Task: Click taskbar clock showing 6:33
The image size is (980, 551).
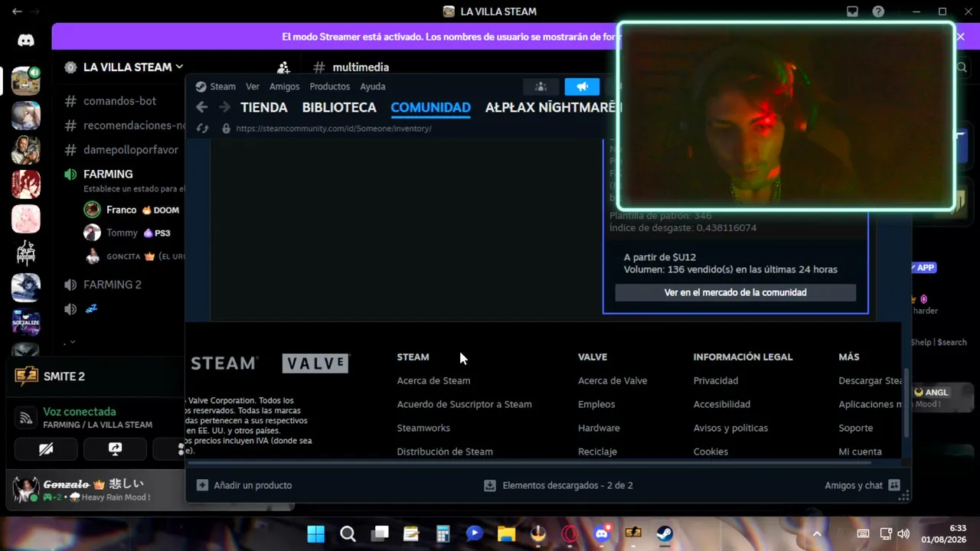Action: point(943,534)
